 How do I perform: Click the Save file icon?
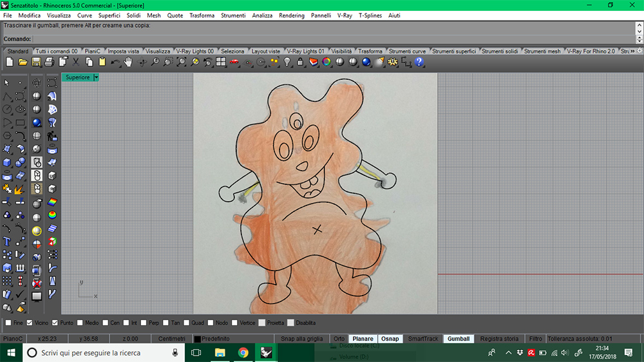coord(36,62)
